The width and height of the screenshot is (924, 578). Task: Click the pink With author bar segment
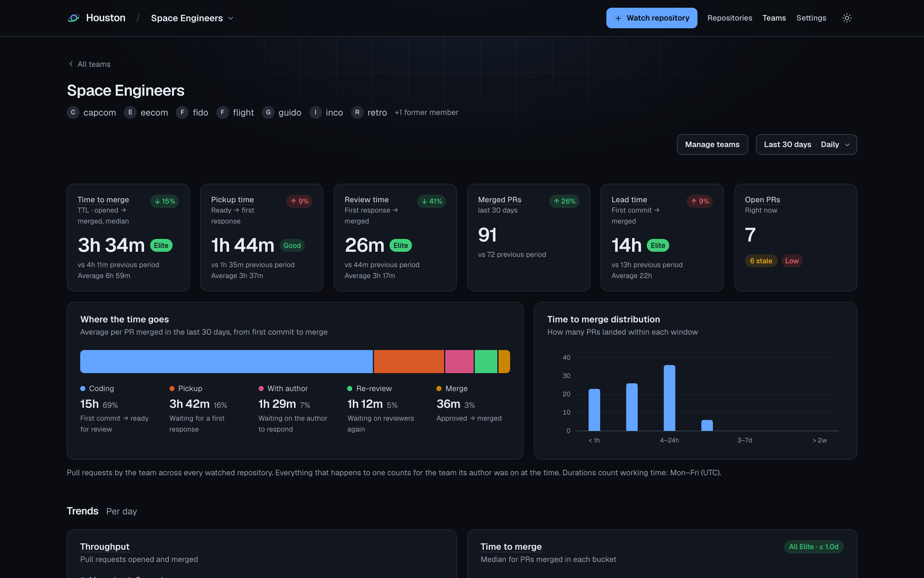(x=459, y=361)
